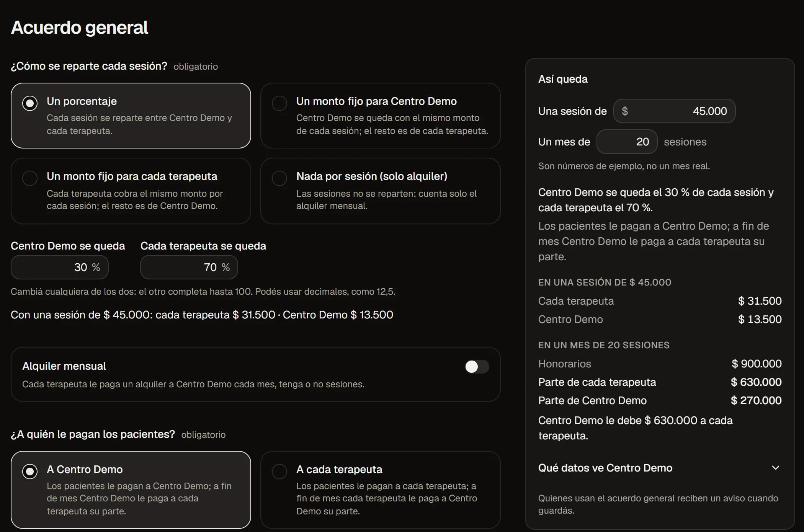Click the "Cambiá cualquiera de los dos" hint text
This screenshot has height=532, width=804.
click(203, 291)
